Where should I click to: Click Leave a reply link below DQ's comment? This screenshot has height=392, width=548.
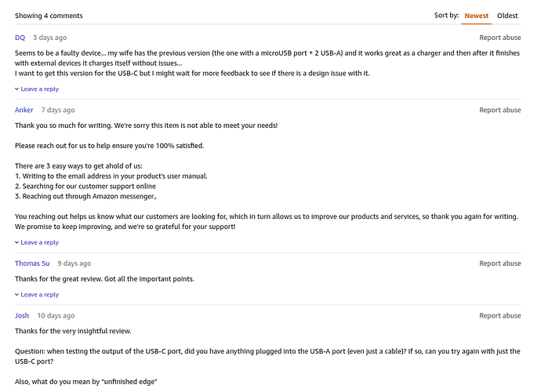pyautogui.click(x=39, y=89)
